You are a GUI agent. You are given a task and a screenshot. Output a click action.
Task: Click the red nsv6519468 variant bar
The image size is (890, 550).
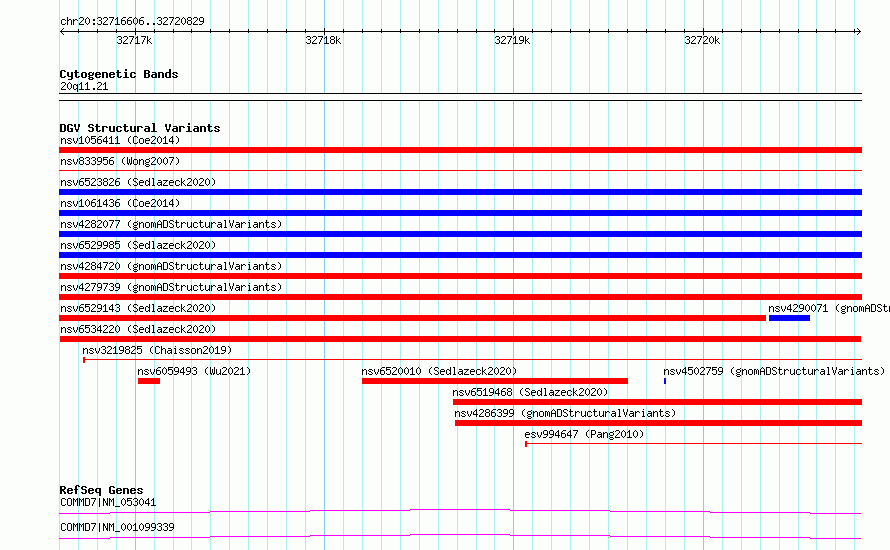coord(657,402)
